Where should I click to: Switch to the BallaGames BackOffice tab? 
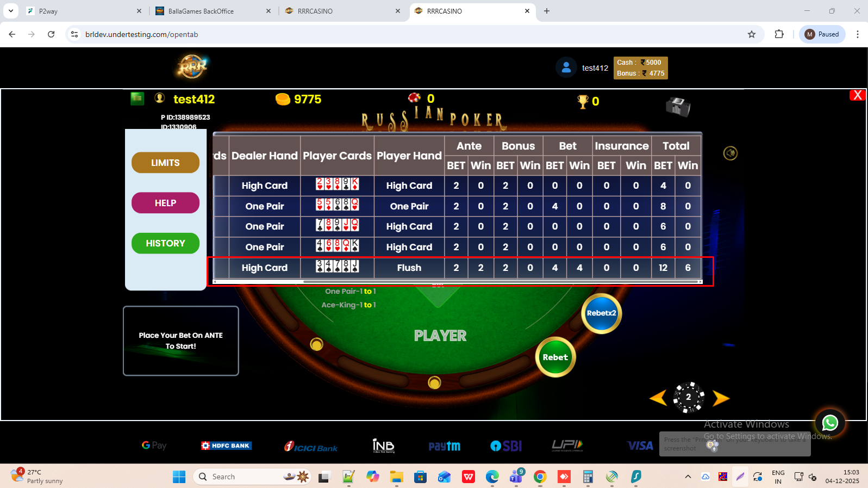[x=212, y=11]
